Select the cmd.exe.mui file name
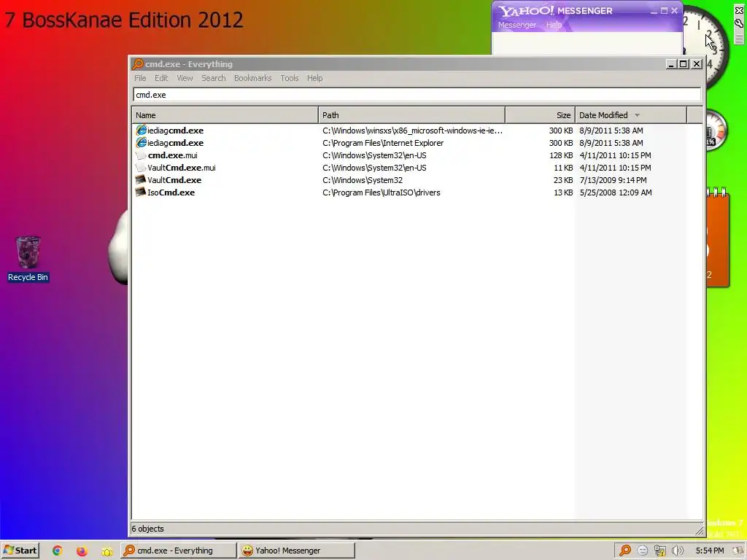 (172, 155)
